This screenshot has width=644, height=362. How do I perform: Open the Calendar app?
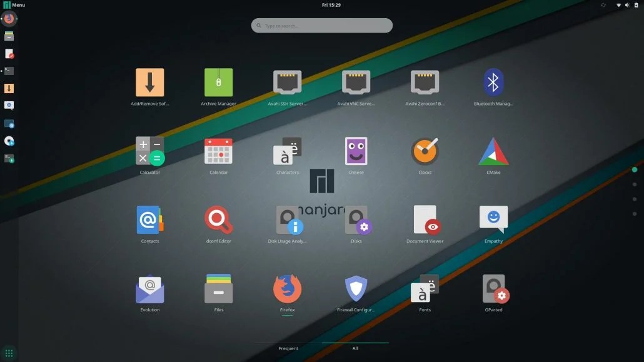click(x=218, y=155)
